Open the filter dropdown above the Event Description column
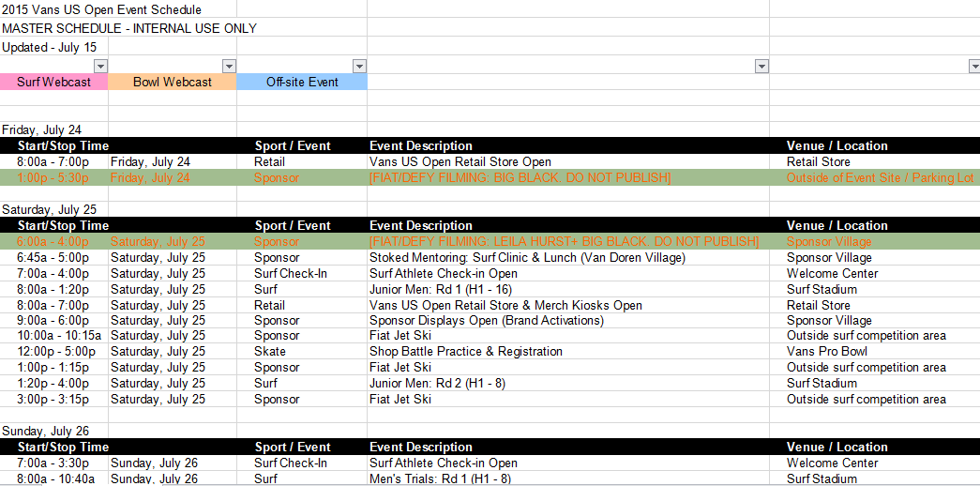The width and height of the screenshot is (980, 486). (x=761, y=66)
